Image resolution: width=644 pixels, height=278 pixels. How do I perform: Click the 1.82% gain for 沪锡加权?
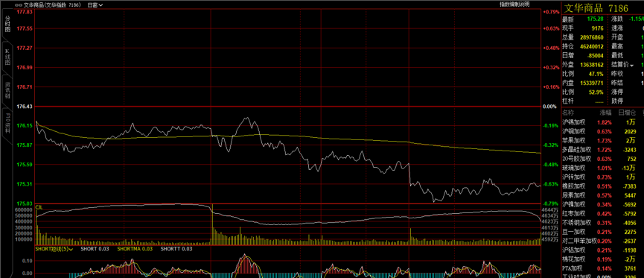(x=605, y=122)
